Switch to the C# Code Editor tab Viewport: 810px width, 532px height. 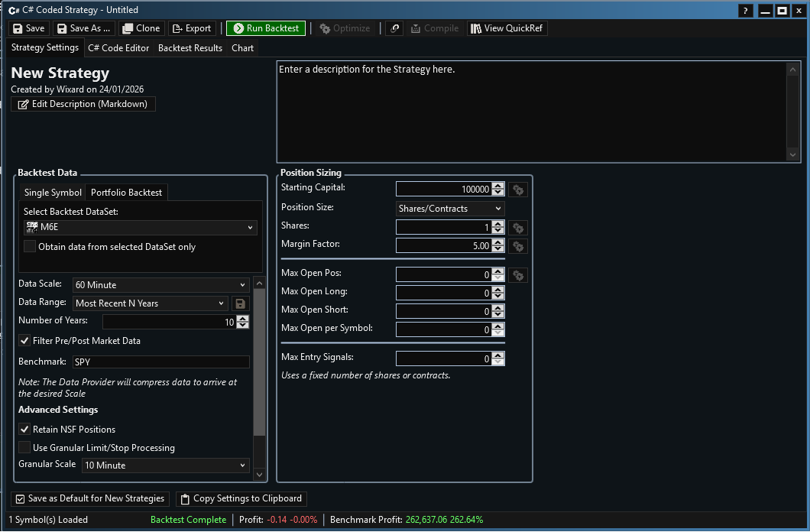click(118, 48)
